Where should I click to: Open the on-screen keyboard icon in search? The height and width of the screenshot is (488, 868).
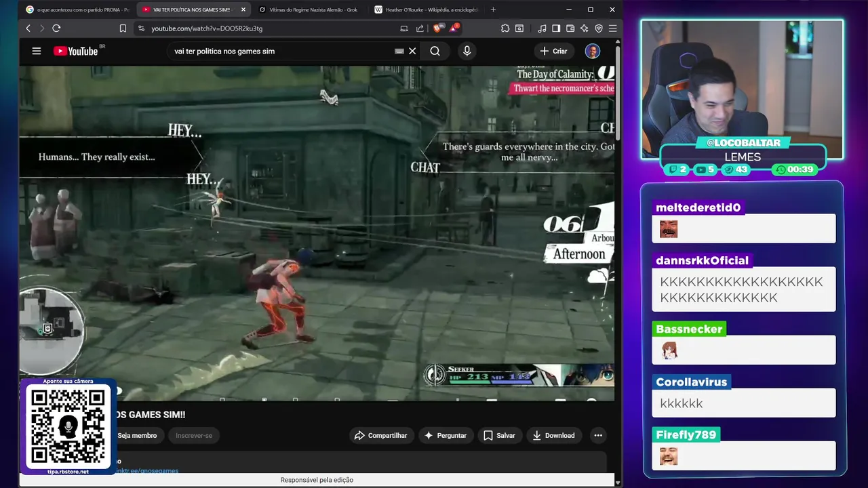tap(399, 51)
